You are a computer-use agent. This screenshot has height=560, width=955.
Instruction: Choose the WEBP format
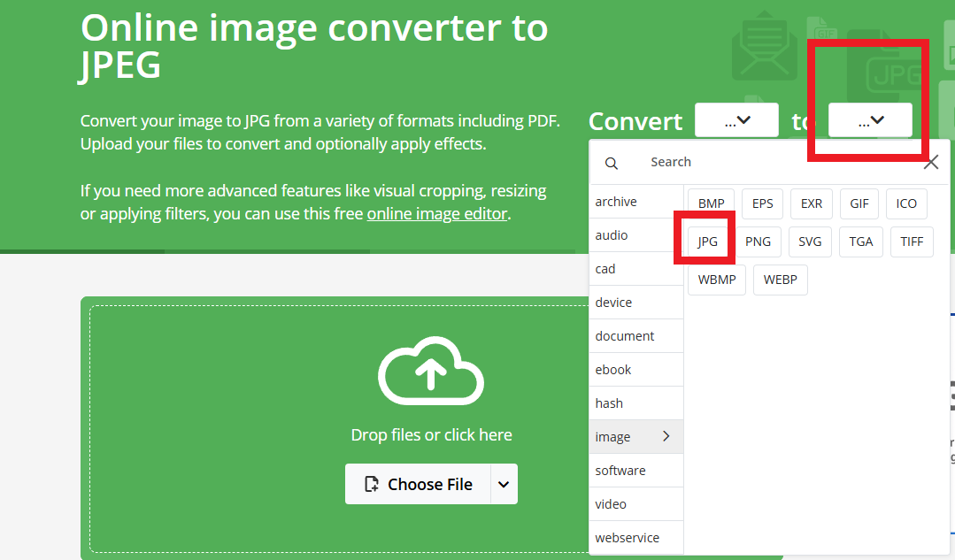[781, 280]
